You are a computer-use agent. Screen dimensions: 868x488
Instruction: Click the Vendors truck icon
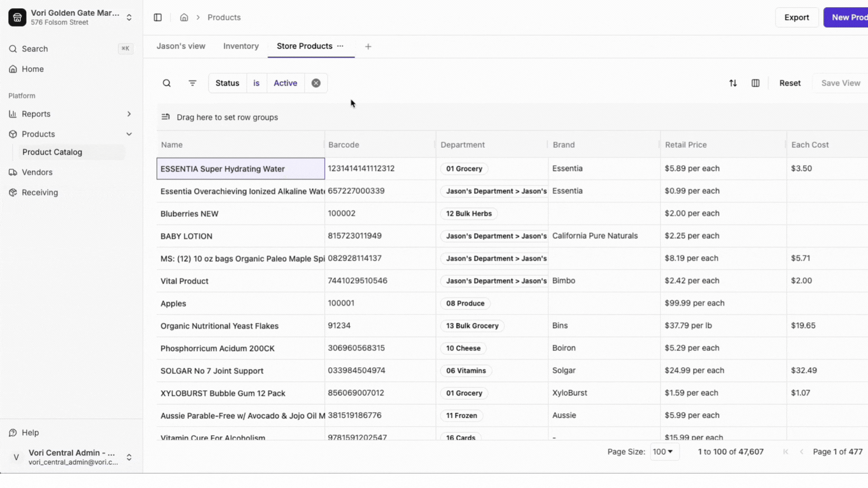pyautogui.click(x=13, y=172)
